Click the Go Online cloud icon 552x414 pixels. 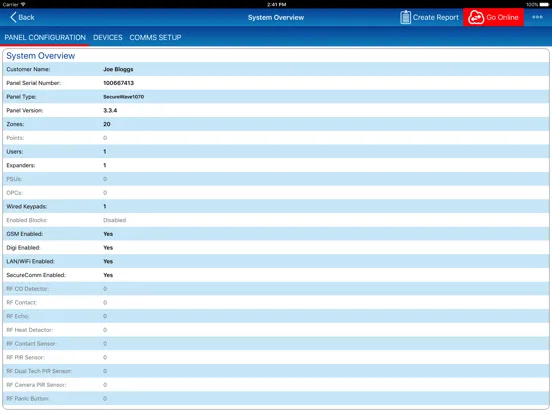coord(476,17)
